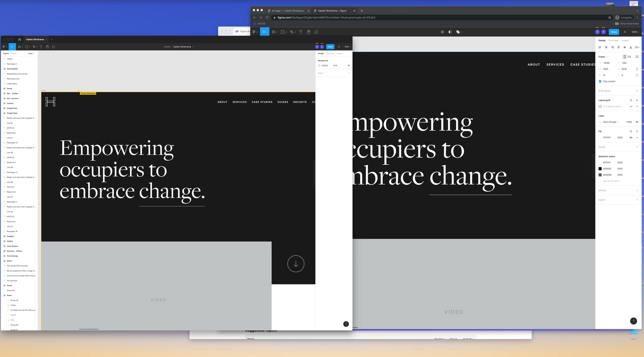Open Hallett Wireframe file title dropdown
The image size is (644, 357).
point(183,47)
